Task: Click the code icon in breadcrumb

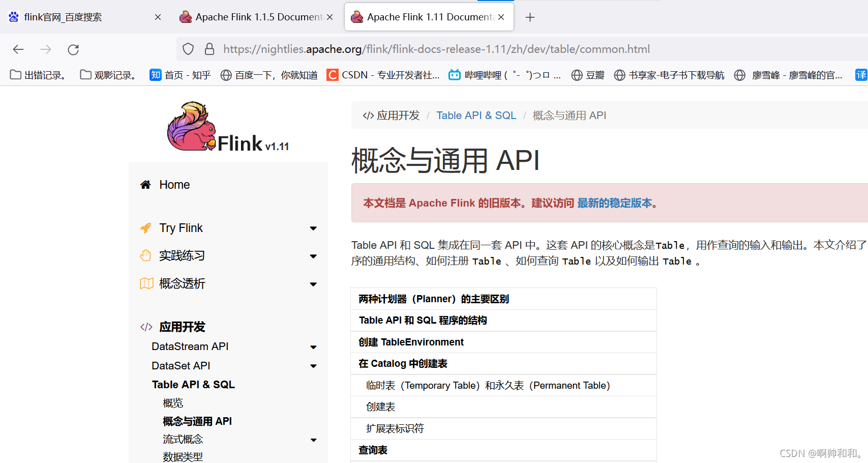Action: 368,115
